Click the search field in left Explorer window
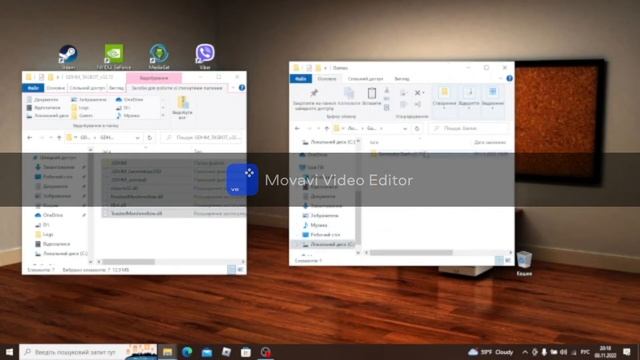Image resolution: width=640 pixels, height=360 pixels. 202,138
